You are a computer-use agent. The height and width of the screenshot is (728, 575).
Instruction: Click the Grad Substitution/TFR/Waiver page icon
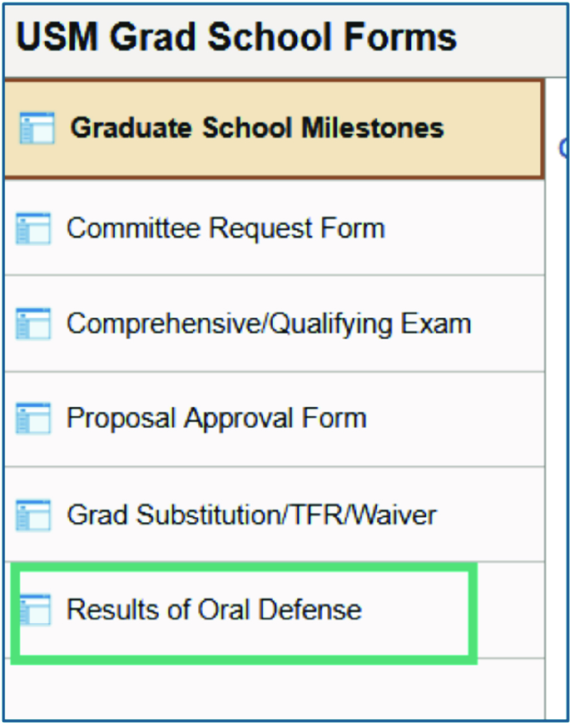(x=33, y=515)
